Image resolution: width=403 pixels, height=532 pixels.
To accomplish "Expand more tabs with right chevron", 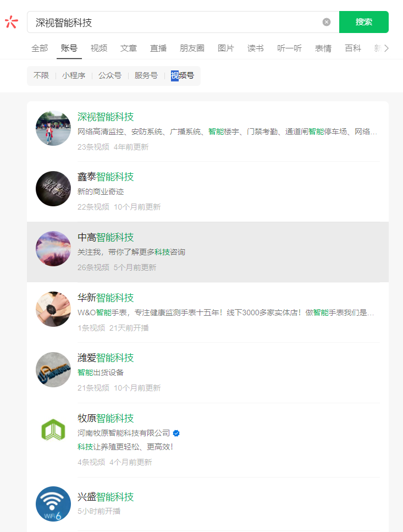I will point(386,48).
